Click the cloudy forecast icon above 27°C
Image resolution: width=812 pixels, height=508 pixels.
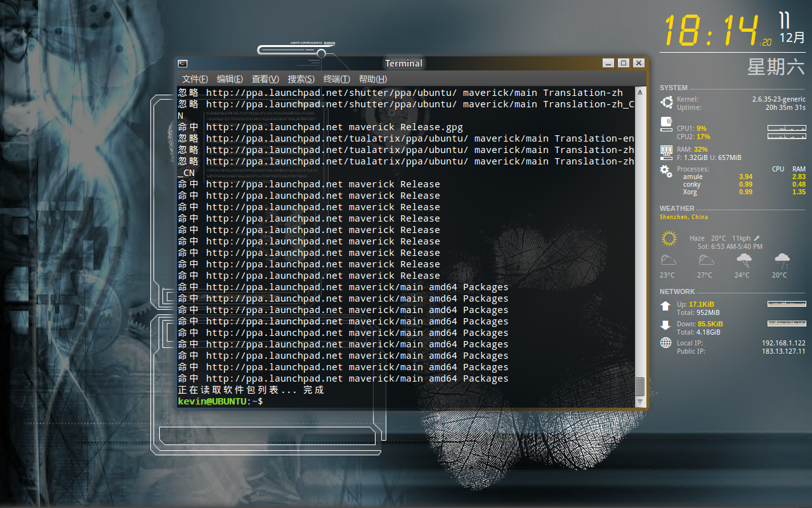tap(706, 260)
